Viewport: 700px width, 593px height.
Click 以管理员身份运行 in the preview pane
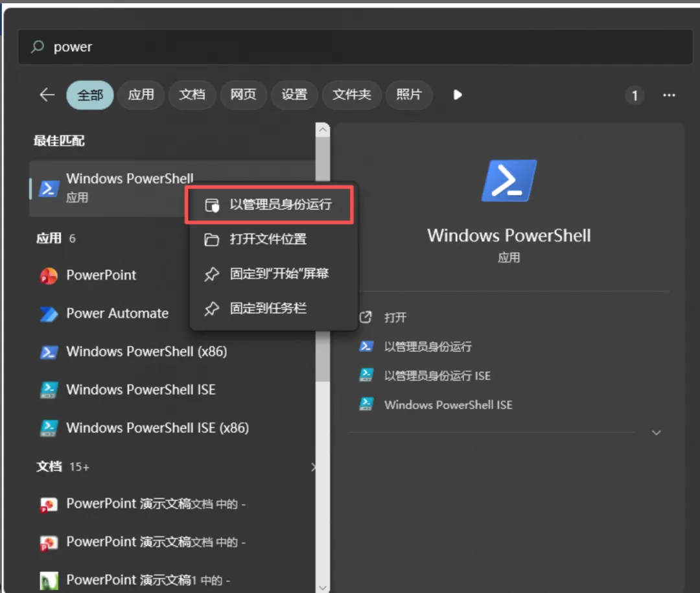point(428,347)
